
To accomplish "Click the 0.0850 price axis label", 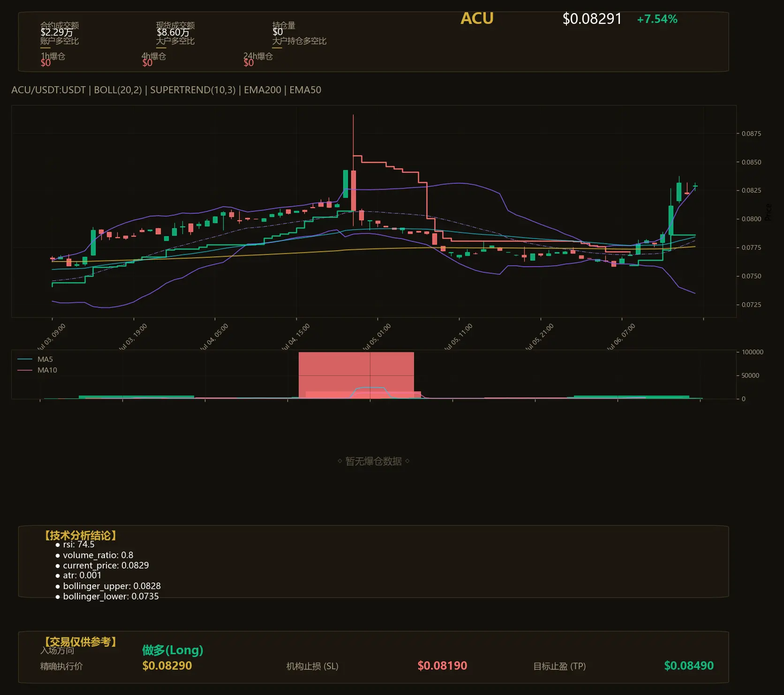I will tap(751, 162).
